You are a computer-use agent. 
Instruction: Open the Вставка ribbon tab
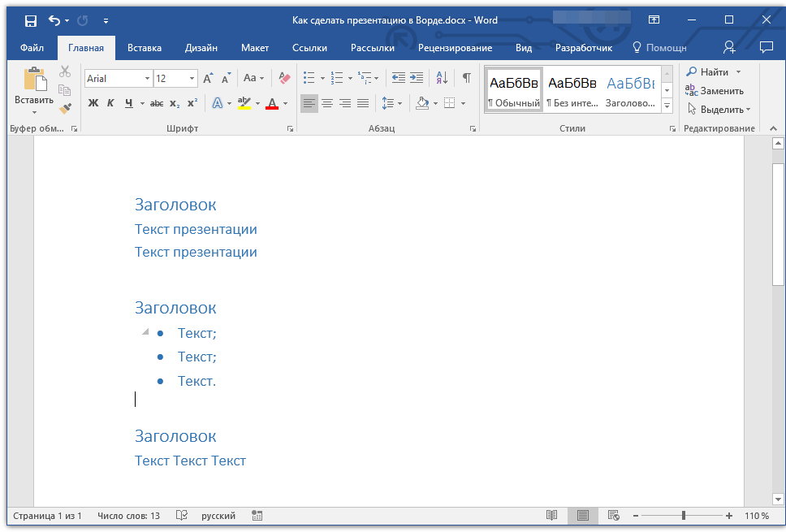click(145, 48)
